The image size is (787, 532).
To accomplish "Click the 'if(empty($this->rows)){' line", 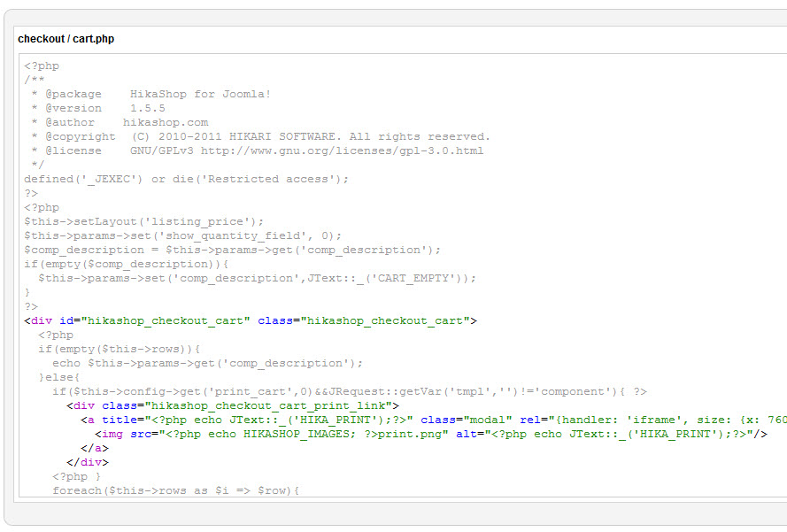I will 120,349.
